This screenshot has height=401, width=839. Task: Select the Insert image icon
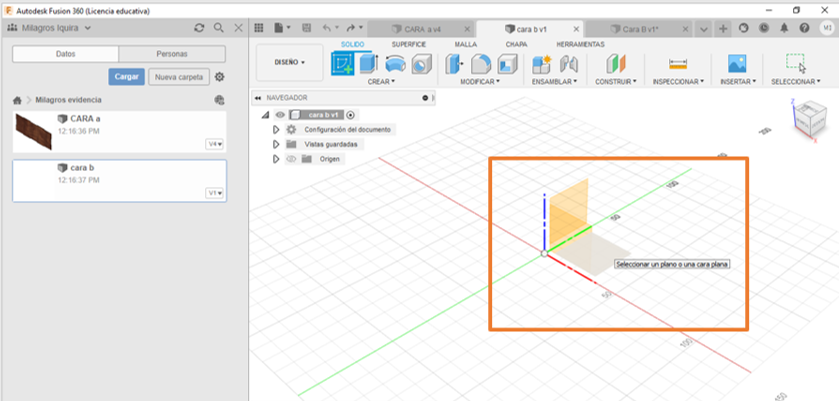coord(737,64)
